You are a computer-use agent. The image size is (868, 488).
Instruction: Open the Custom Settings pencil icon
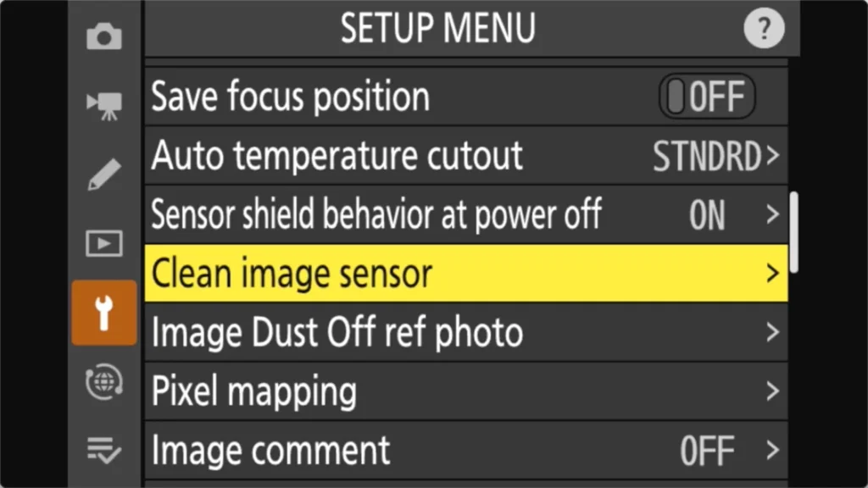104,174
